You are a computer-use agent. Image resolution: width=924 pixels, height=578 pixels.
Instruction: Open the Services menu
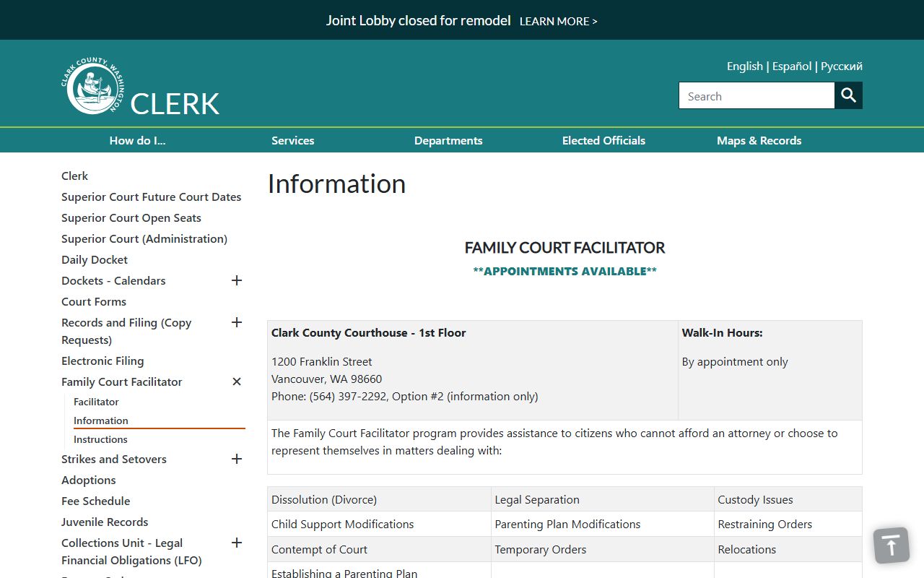pyautogui.click(x=293, y=140)
